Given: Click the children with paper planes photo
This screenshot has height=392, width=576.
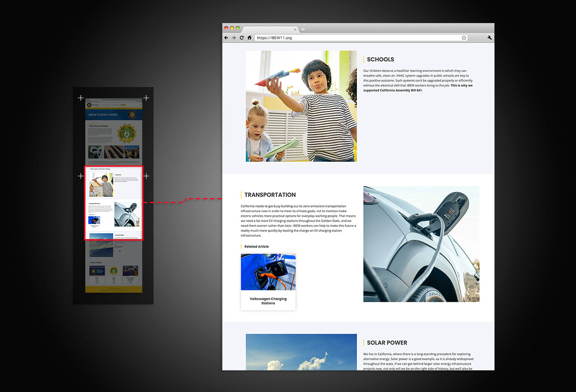Looking at the screenshot, I should (x=301, y=106).
